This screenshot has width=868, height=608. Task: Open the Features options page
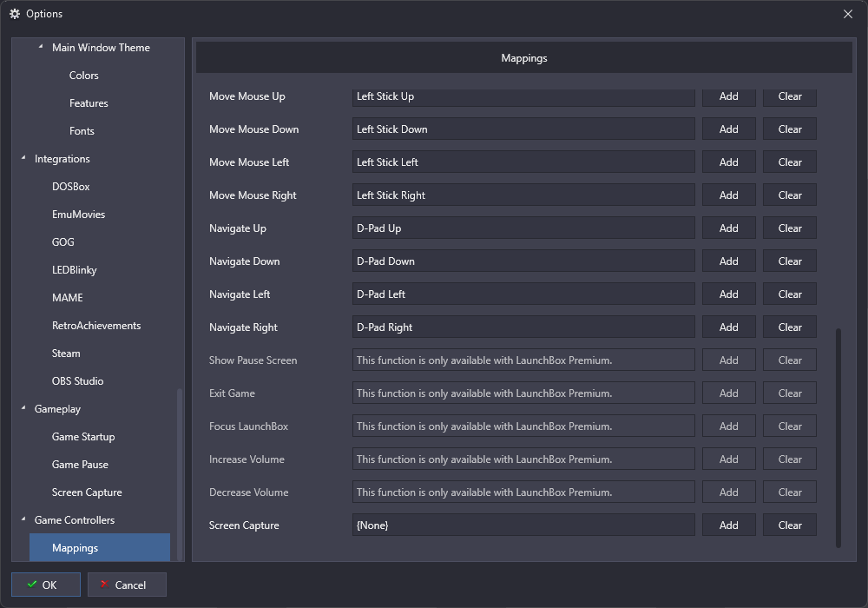tap(89, 103)
